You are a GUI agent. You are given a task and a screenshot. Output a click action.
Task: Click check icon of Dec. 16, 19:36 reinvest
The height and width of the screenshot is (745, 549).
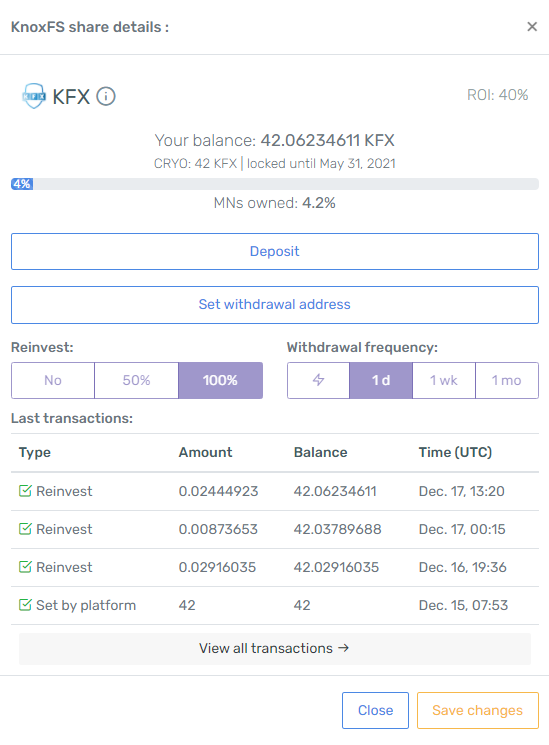click(25, 567)
